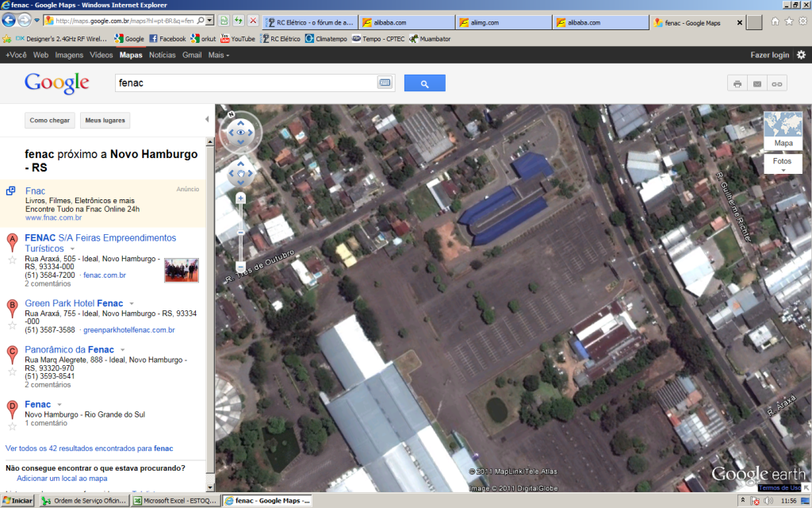Open the Internet Explorer Home icon
Screen dimensions: 812x508
point(776,21)
